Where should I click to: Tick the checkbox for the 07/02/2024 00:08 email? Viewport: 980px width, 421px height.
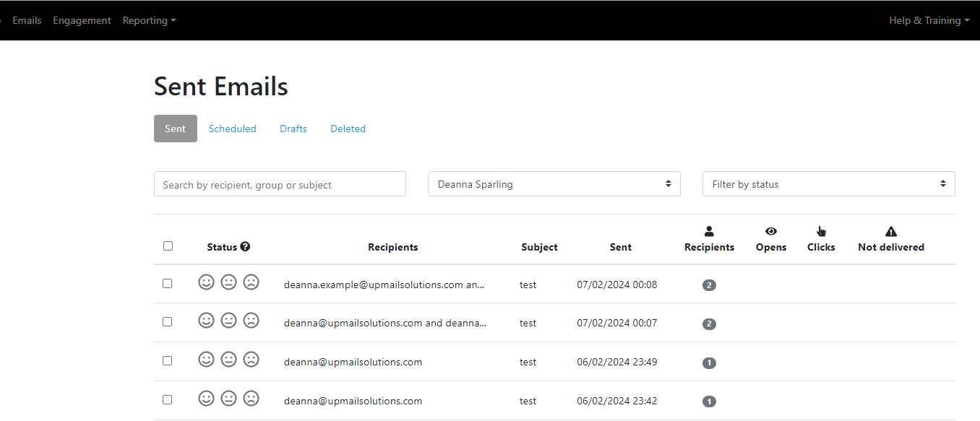(x=168, y=283)
